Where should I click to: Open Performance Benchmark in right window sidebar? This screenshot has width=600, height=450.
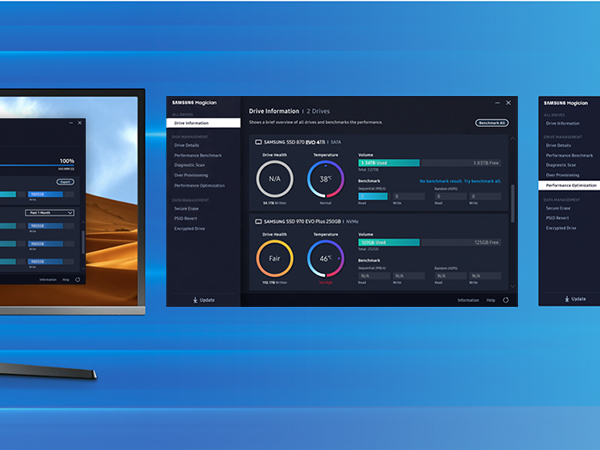coord(569,155)
